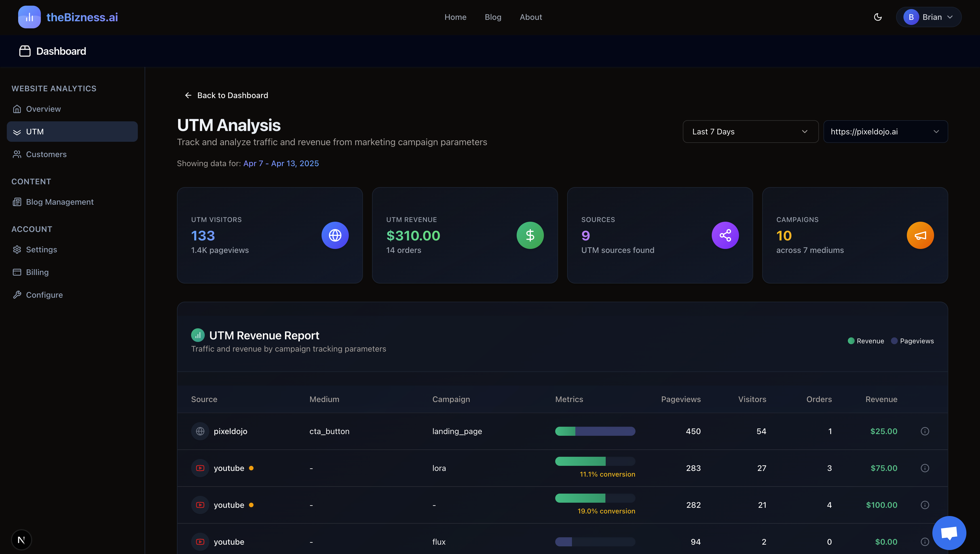The height and width of the screenshot is (554, 980).
Task: Click info icon for youtube lora row
Action: (x=925, y=468)
